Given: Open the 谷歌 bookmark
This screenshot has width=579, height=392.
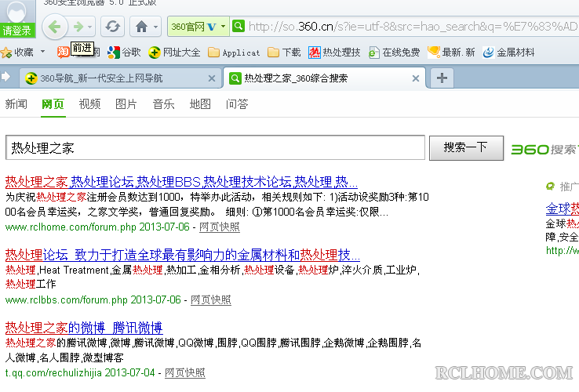Looking at the screenshot, I should (x=124, y=53).
